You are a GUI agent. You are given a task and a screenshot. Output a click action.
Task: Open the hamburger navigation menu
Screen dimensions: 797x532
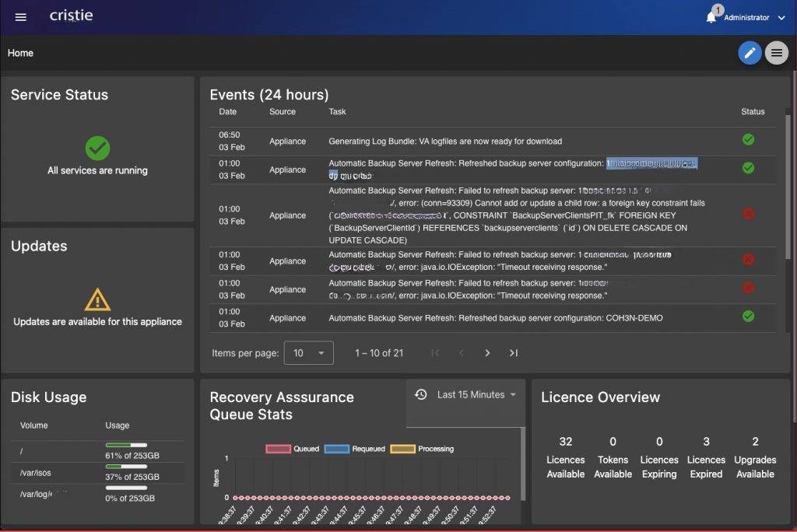coord(21,17)
